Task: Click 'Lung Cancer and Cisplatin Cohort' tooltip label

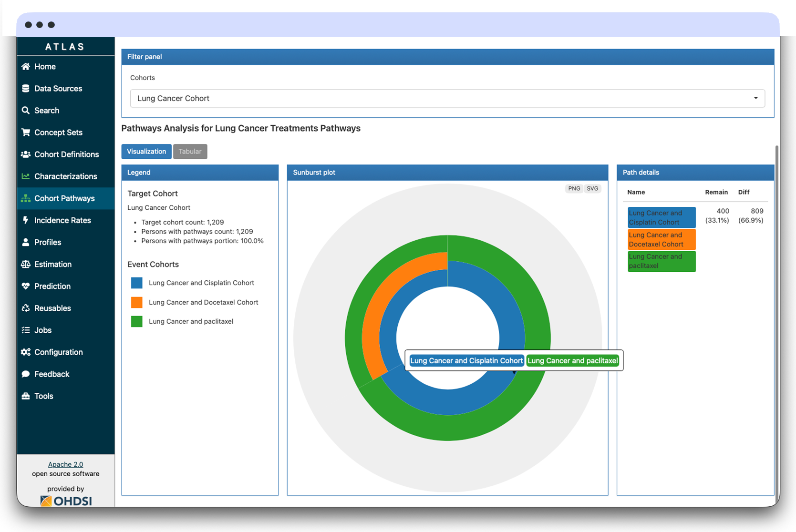Action: (466, 360)
